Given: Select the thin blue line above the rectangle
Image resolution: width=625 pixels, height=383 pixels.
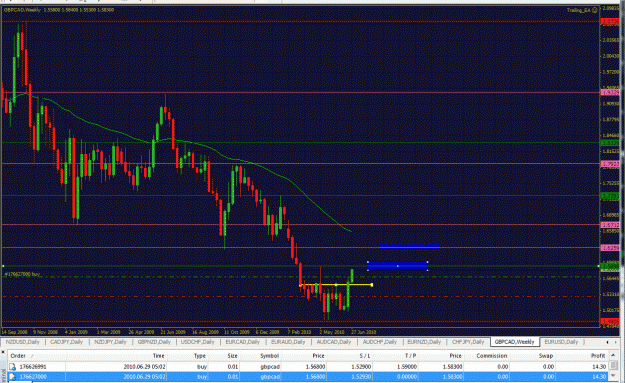Looking at the screenshot, I should coord(409,247).
